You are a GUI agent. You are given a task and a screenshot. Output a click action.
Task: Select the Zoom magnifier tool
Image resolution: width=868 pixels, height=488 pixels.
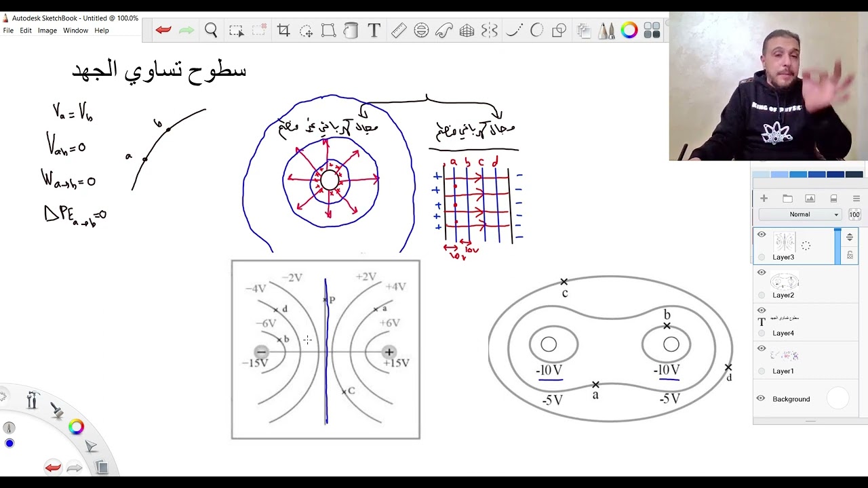pyautogui.click(x=211, y=30)
